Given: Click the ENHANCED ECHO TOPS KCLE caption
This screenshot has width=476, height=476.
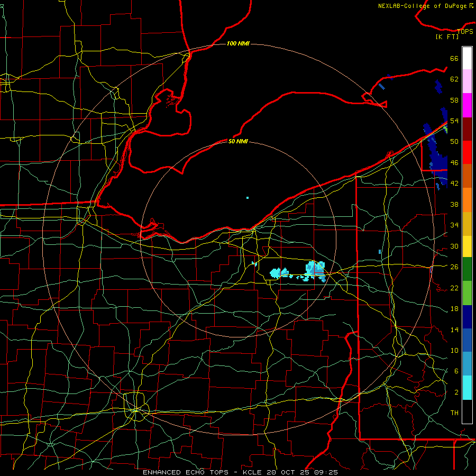Looking at the screenshot, I should click(x=240, y=472).
